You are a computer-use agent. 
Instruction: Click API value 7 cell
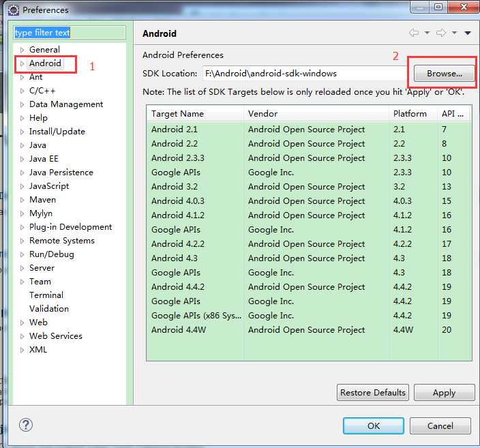click(x=444, y=130)
